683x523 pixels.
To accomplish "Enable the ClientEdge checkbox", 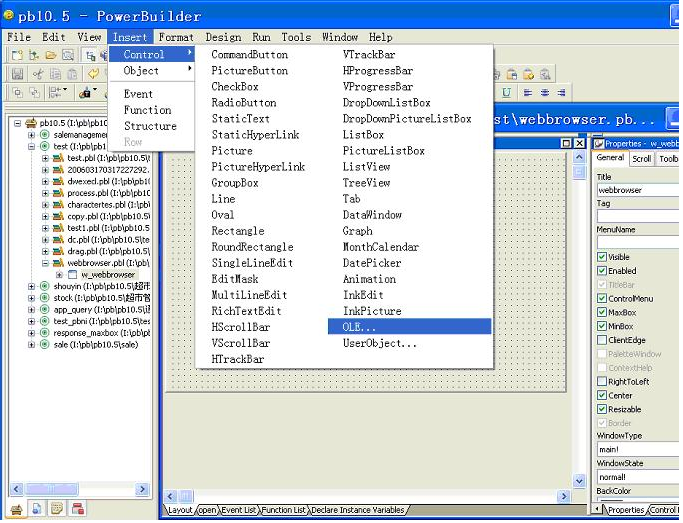I will pos(602,340).
